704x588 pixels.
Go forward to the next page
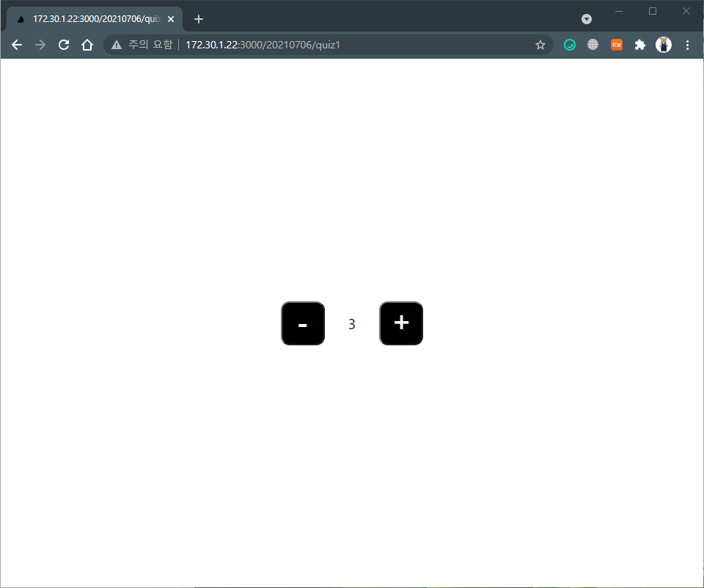pos(40,45)
